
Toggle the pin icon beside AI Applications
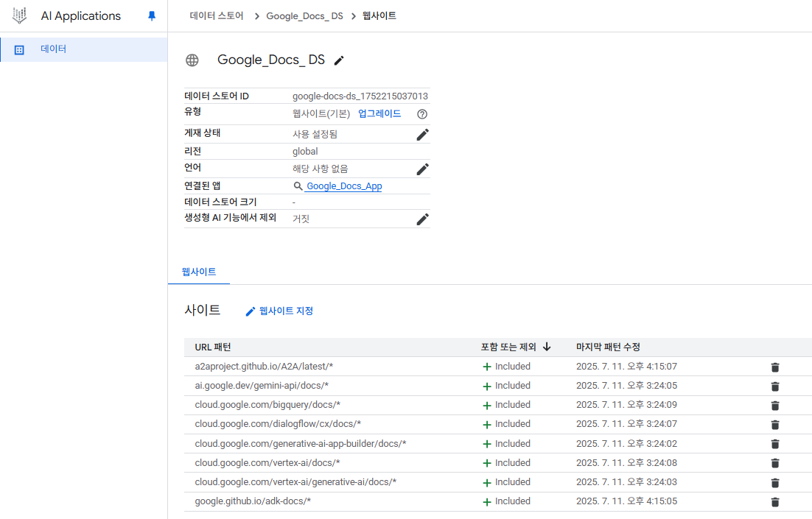152,16
